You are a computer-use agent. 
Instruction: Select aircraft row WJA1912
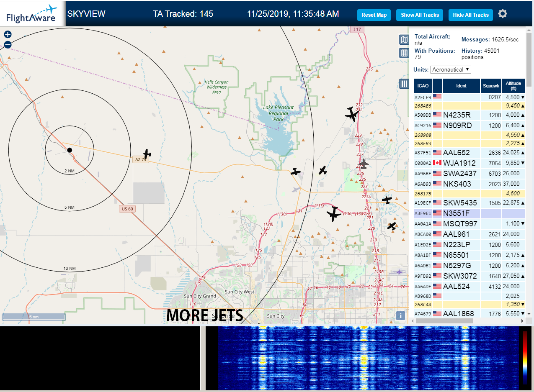[470, 163]
